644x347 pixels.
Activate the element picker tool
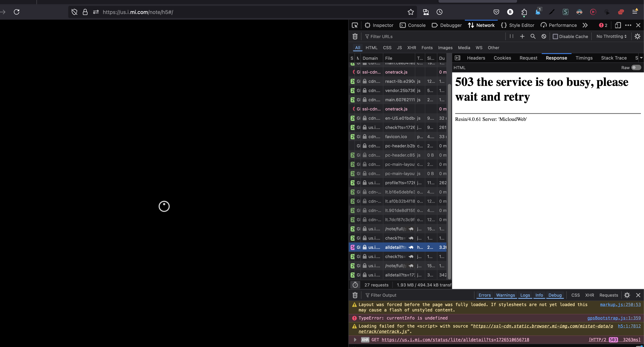(x=355, y=25)
